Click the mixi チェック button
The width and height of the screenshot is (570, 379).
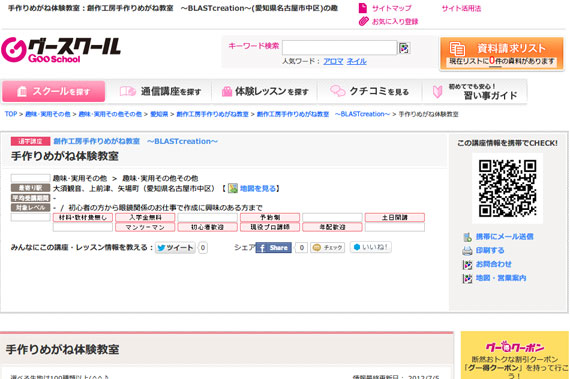pos(328,247)
